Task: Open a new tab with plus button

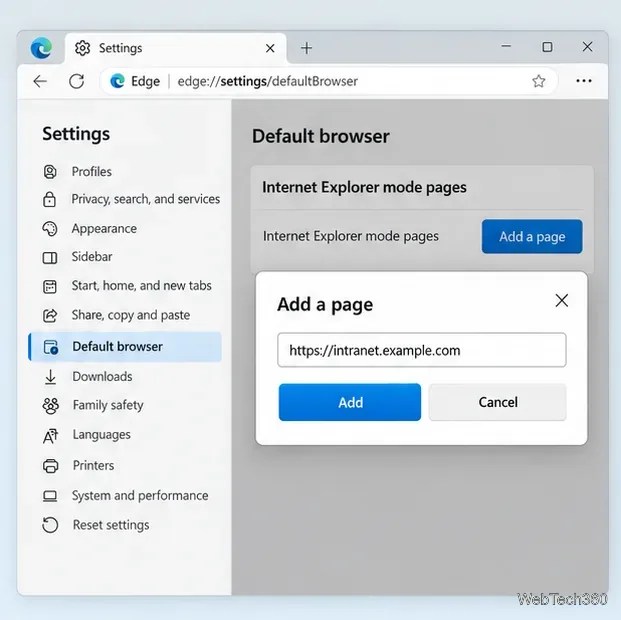Action: click(x=307, y=48)
